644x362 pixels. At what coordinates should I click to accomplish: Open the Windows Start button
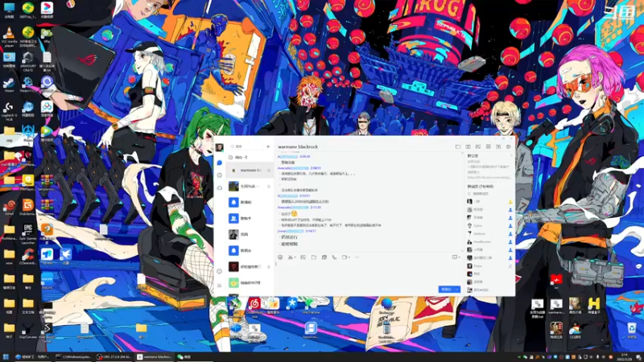tap(6, 357)
